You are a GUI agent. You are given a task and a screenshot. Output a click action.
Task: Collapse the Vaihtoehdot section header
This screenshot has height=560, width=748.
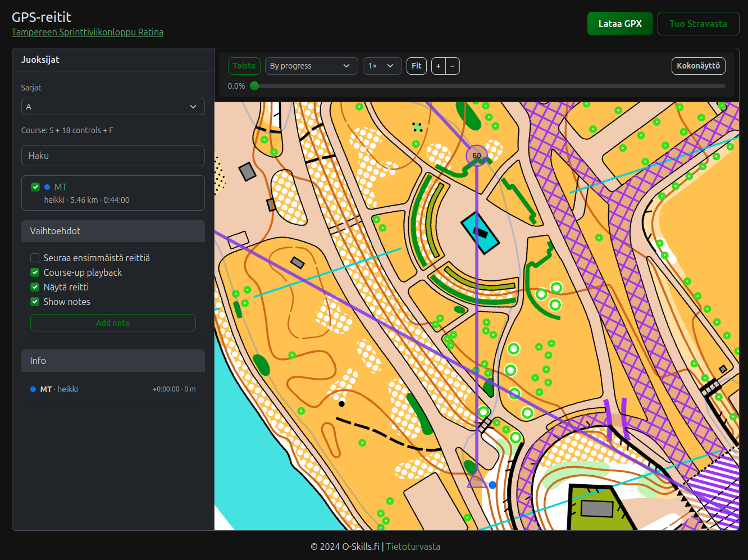coord(113,231)
